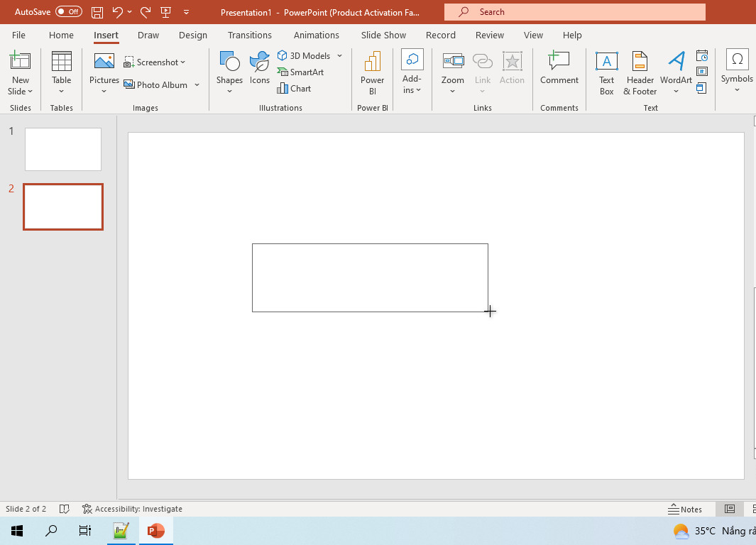Add a new slide with New Slide icon
Screen dimensions: 756x545
pos(21,61)
